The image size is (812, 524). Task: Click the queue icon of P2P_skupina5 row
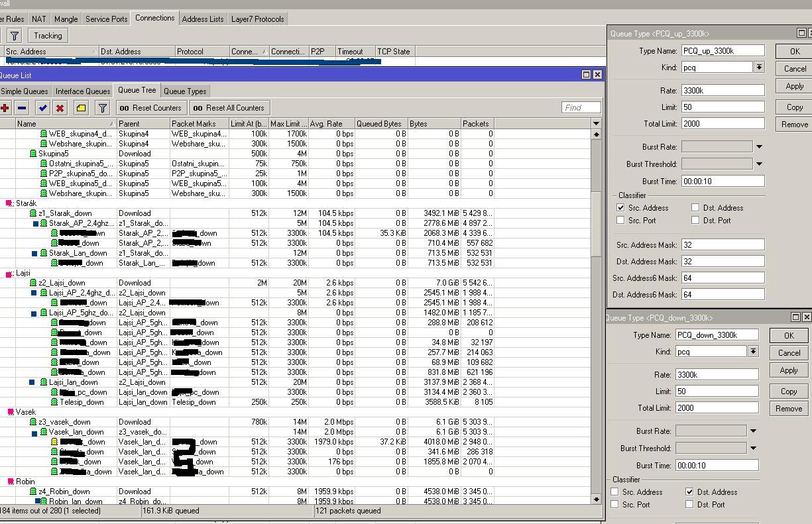(x=44, y=174)
